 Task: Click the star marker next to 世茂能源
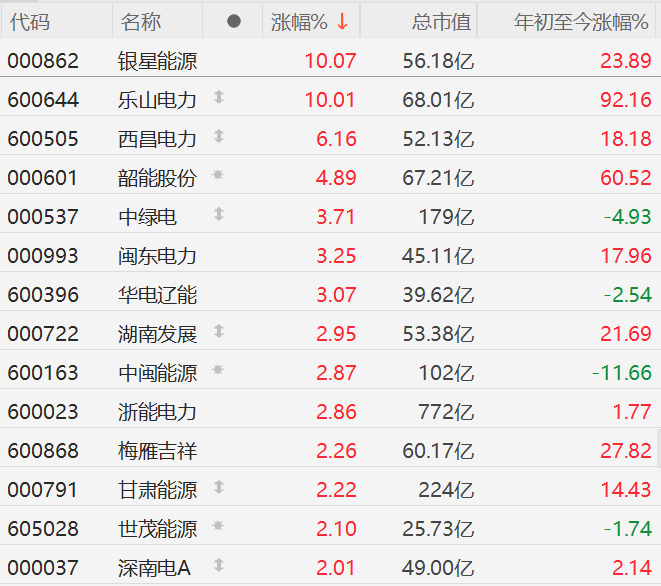pyautogui.click(x=218, y=526)
